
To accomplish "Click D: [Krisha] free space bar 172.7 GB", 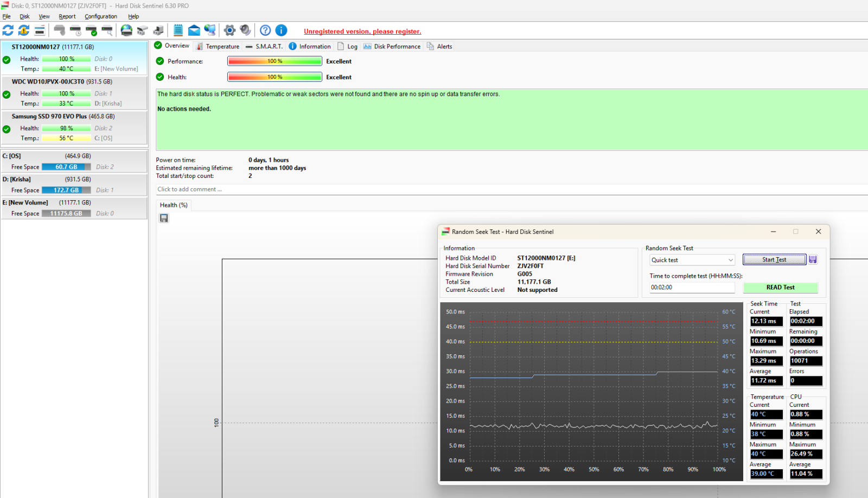I will point(66,190).
